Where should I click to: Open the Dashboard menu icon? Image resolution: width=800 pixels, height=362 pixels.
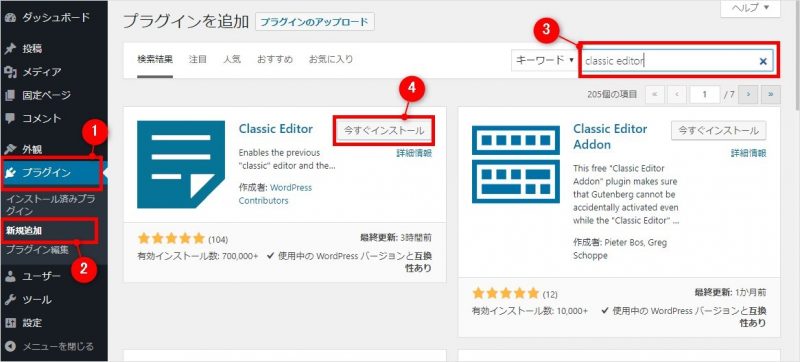[10, 17]
